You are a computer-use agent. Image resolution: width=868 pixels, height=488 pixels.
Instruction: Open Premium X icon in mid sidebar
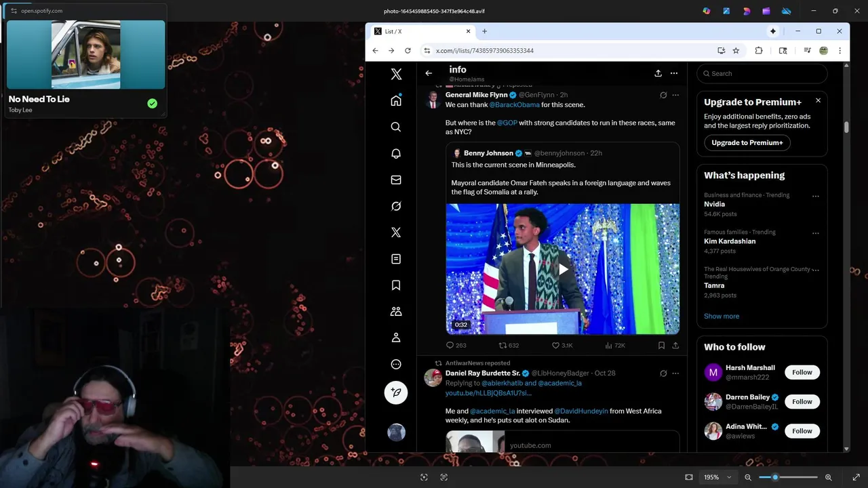[396, 232]
